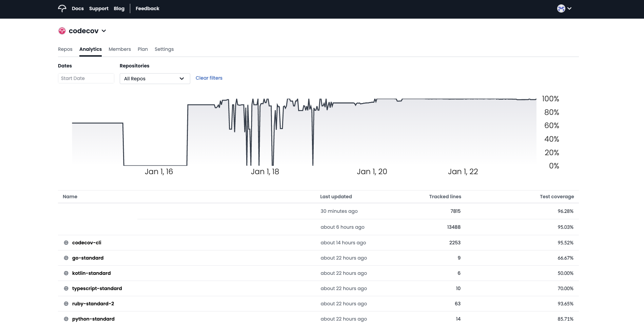
Task: Open the python-standard repository
Action: tap(93, 319)
